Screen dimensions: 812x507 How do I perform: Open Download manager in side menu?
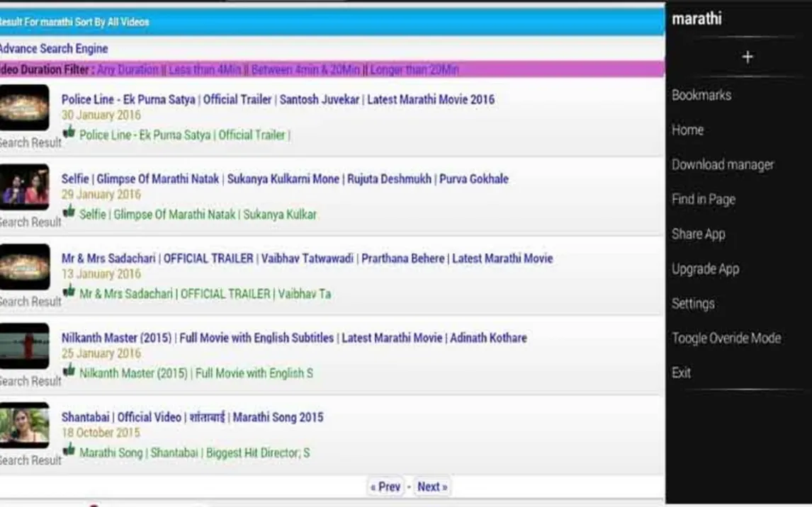722,165
